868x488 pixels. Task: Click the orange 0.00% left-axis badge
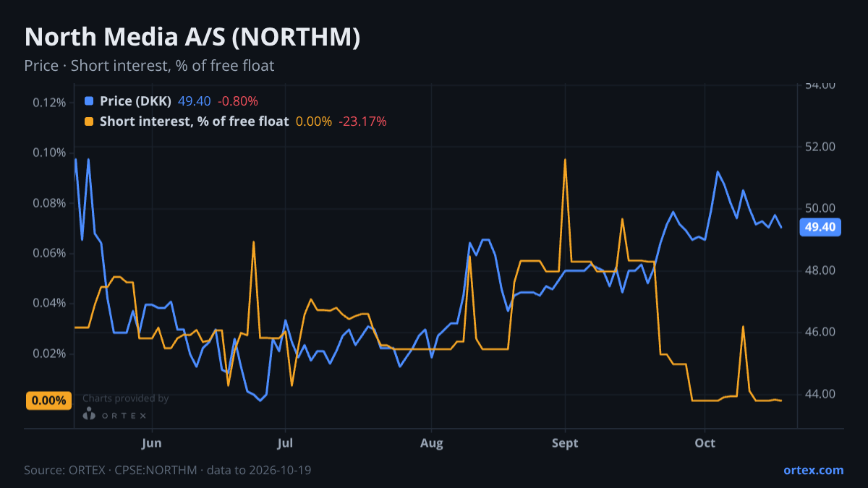click(49, 401)
